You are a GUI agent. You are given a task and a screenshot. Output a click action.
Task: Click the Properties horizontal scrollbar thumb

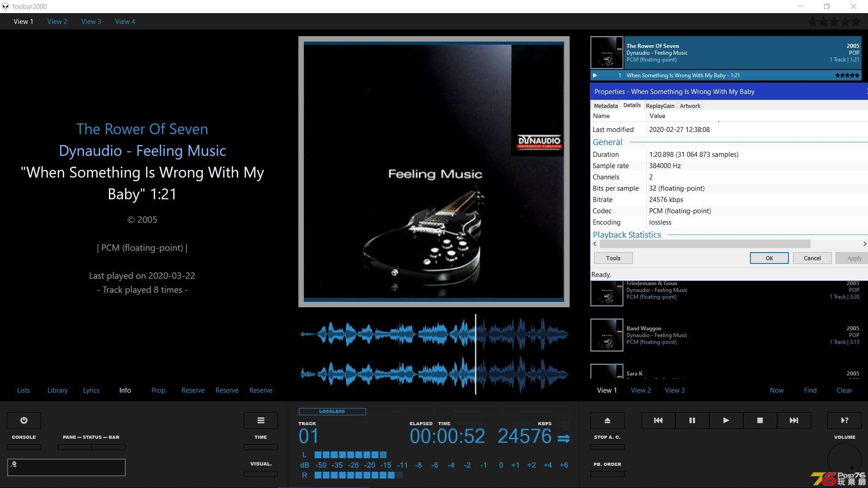click(705, 244)
